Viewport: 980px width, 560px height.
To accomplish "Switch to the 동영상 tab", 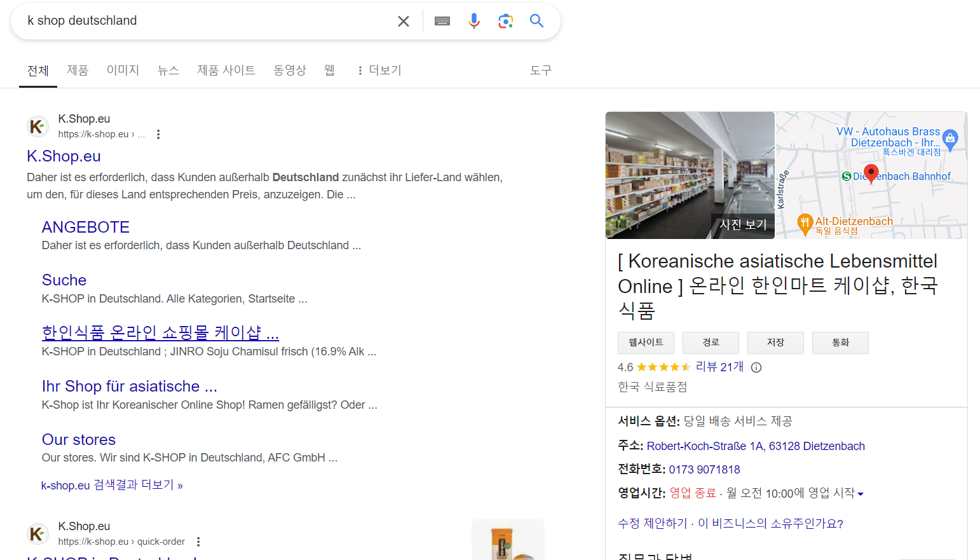I will pyautogui.click(x=290, y=71).
